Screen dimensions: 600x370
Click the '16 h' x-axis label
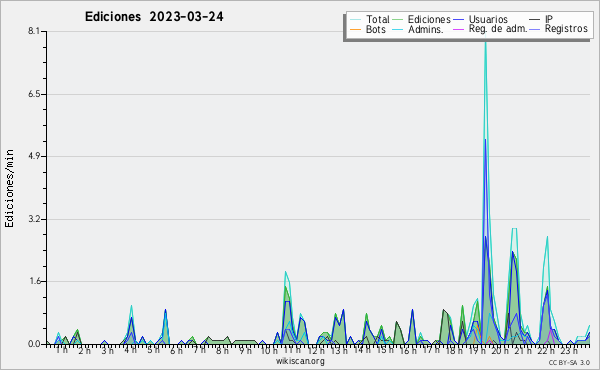408,350
